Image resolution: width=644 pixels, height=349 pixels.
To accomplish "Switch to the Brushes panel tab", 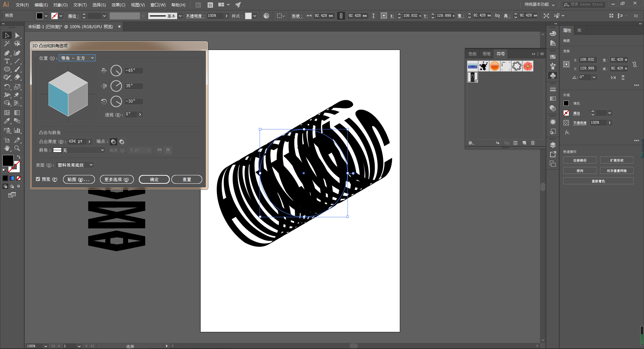I will point(486,54).
